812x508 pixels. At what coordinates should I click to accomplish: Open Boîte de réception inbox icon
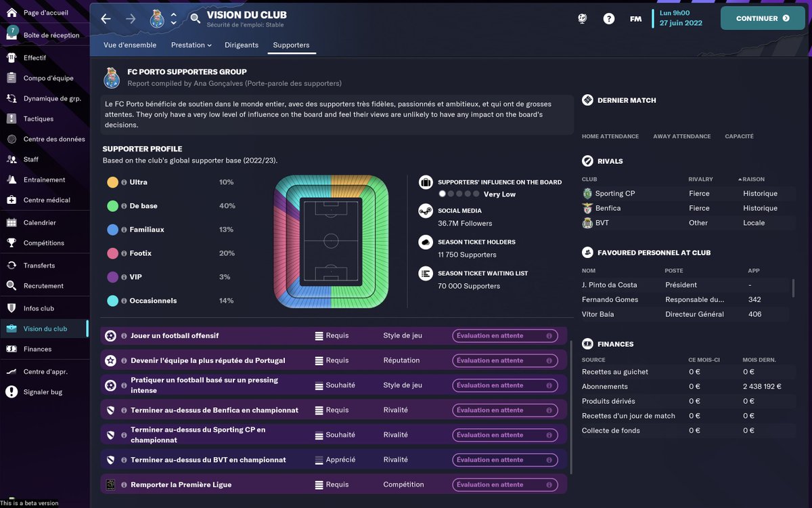(x=12, y=35)
